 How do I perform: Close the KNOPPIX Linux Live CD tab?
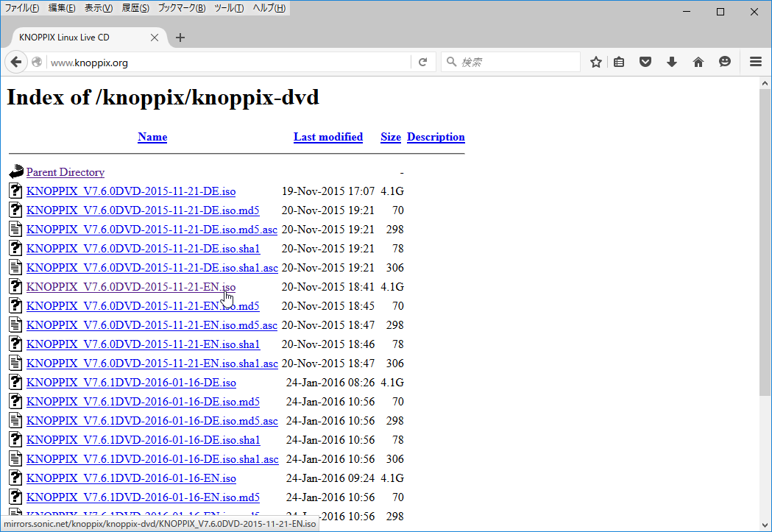click(x=154, y=38)
